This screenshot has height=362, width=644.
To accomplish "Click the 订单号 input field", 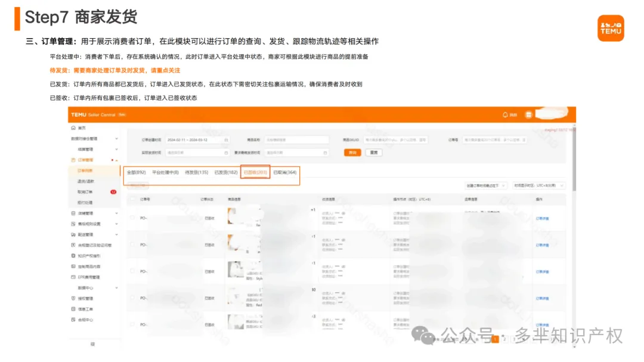I will pos(495,140).
